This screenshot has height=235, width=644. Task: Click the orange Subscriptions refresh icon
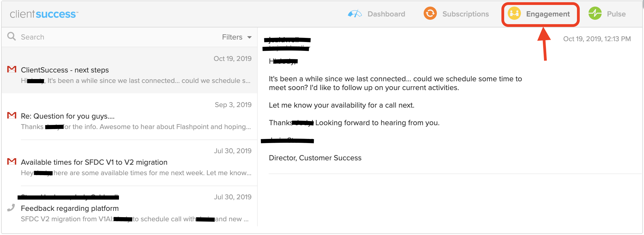[430, 13]
